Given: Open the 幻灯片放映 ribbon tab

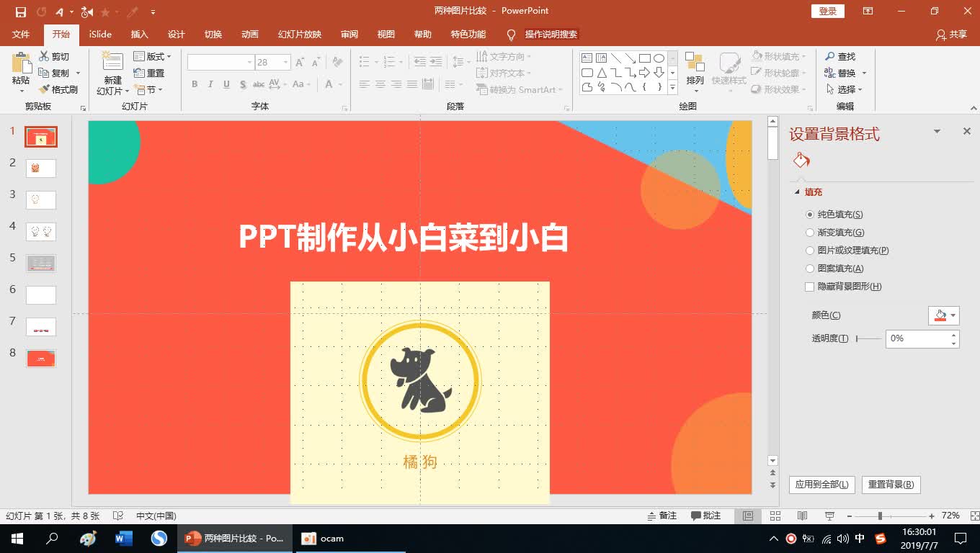Looking at the screenshot, I should (298, 34).
